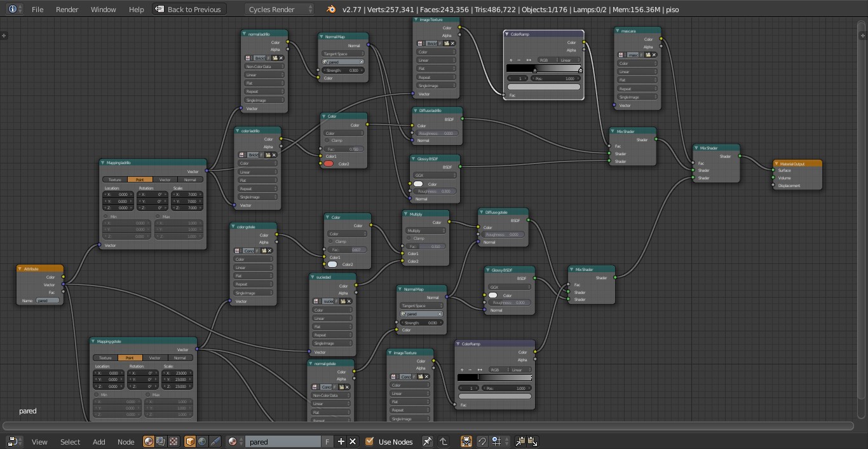Open Cycles Render engine dropdown
Viewport: 868px width, 449px height.
[x=280, y=10]
